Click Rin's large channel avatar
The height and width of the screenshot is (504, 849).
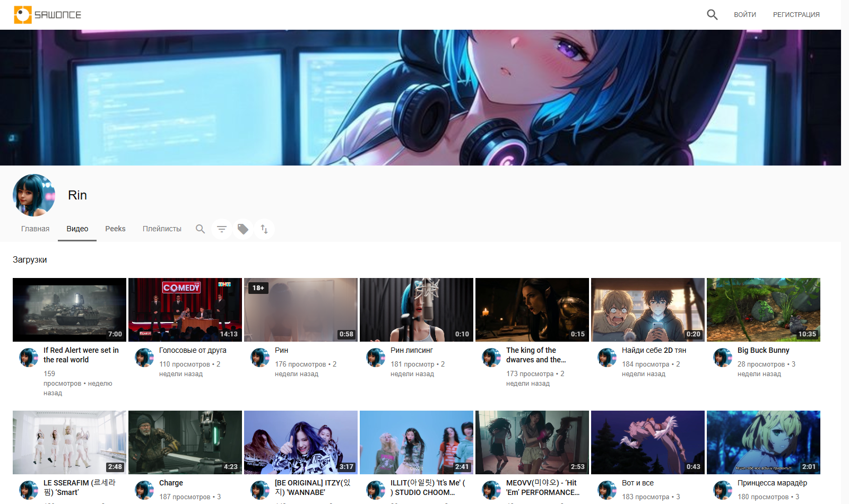(34, 195)
